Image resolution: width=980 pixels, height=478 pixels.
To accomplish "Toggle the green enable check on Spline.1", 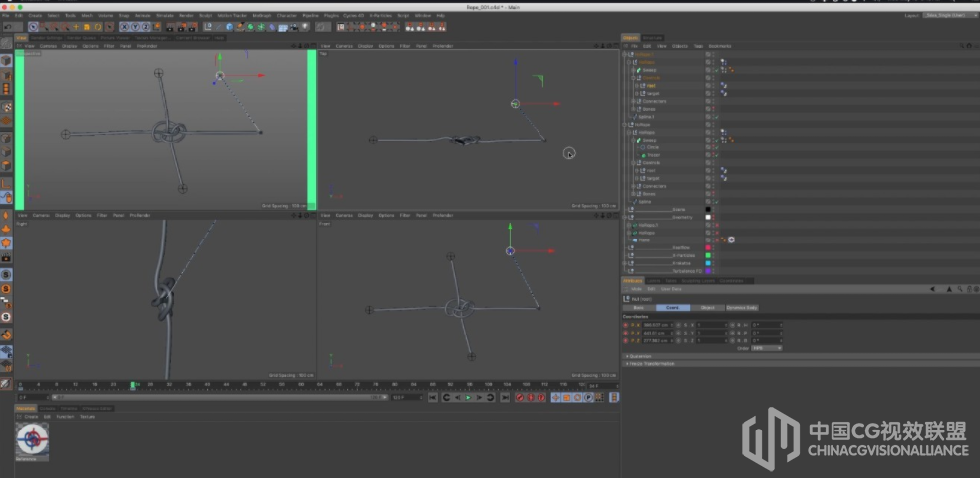I will (717, 117).
